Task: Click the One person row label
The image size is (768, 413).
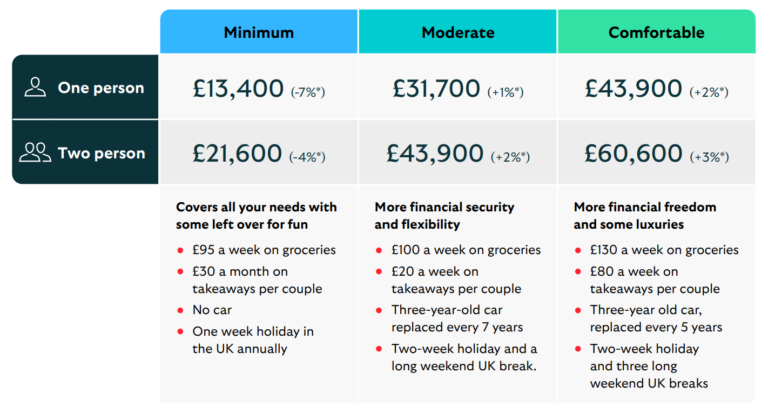Action: click(101, 87)
